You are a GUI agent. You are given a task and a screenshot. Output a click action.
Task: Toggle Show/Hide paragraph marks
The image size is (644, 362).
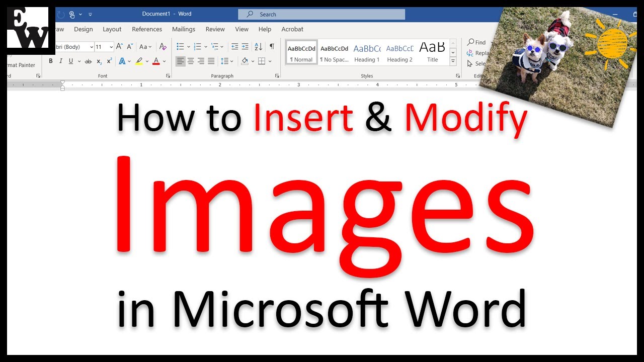pyautogui.click(x=272, y=46)
